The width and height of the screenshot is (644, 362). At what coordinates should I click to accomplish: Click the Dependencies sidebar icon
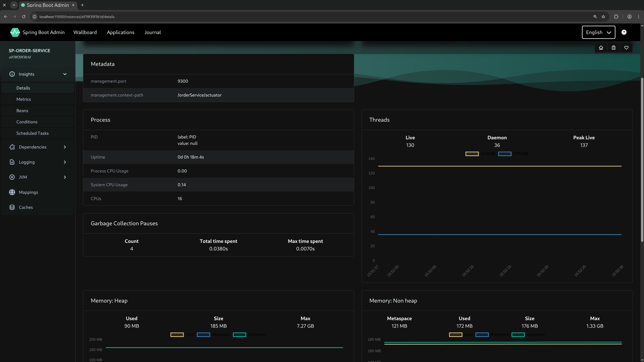(12, 147)
